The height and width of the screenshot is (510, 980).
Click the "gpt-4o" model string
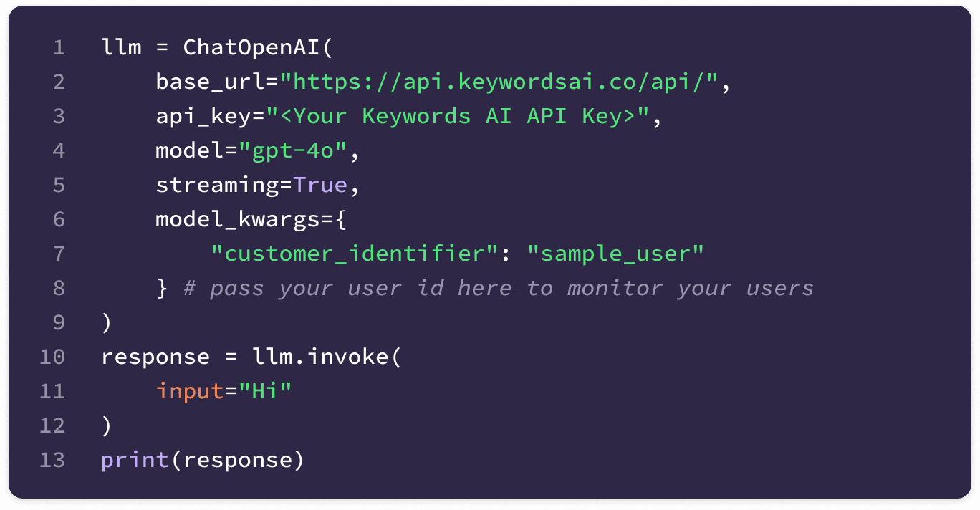coord(292,151)
